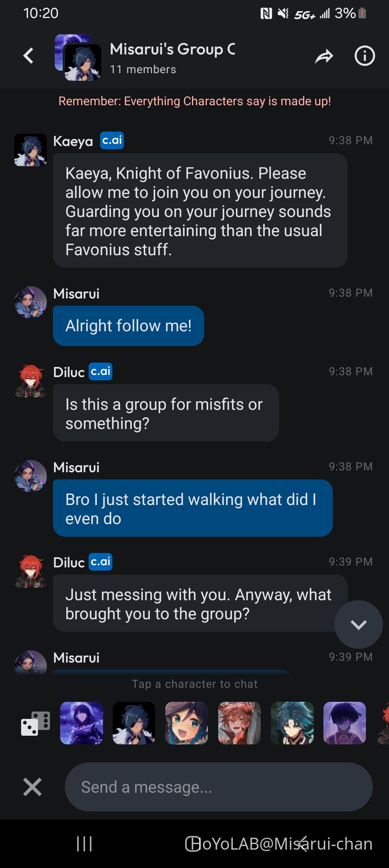Tap the orange-haired character in the picker

pos(240,723)
